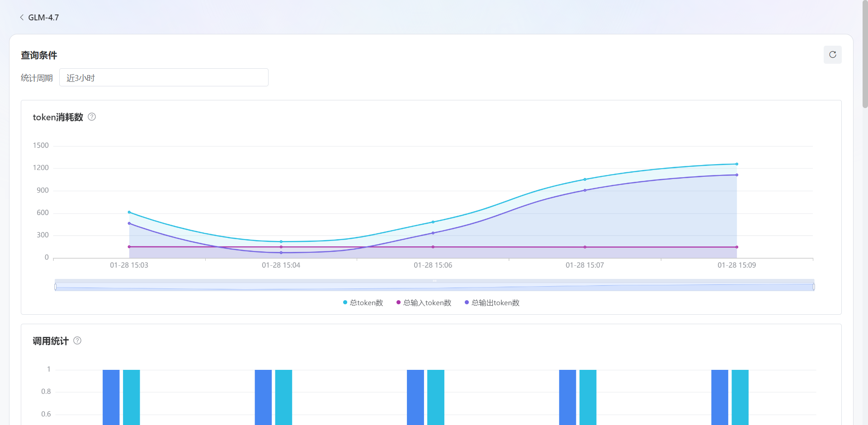
Task: Select 总输出token数 data point at 01-28 15:04
Action: [x=281, y=253]
